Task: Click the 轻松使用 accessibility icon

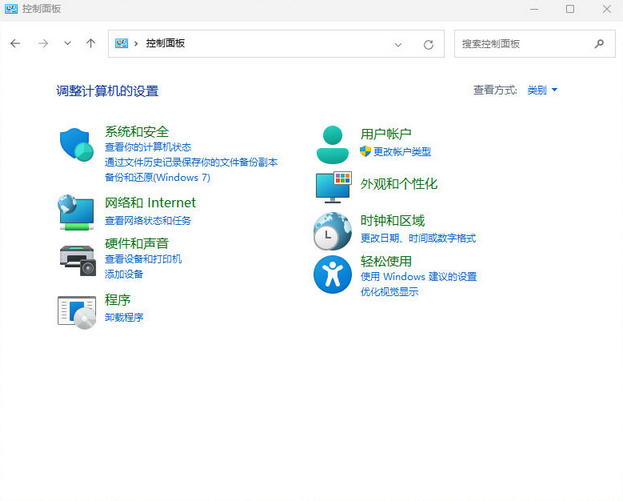Action: coord(332,274)
